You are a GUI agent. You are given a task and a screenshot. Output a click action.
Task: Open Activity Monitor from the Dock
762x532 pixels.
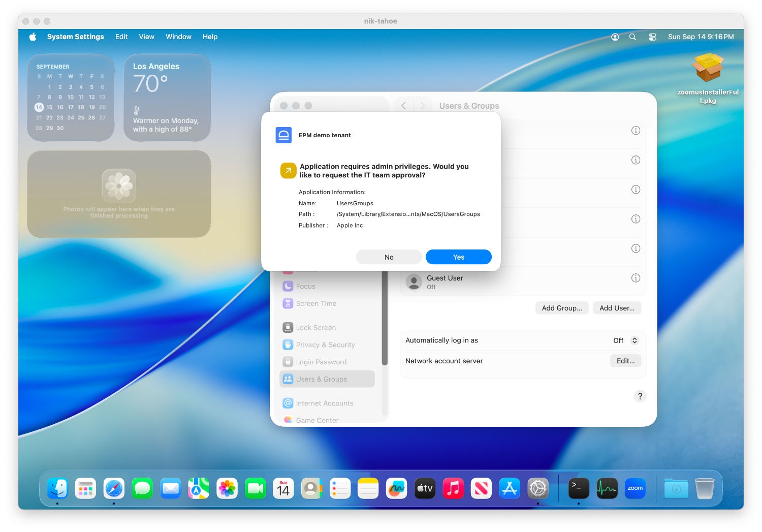coord(607,489)
